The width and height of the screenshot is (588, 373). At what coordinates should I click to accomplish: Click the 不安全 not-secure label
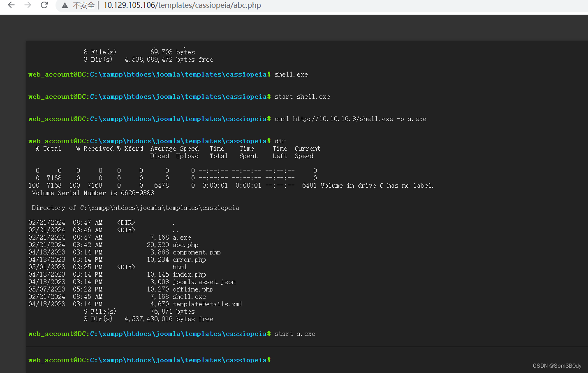pos(83,5)
